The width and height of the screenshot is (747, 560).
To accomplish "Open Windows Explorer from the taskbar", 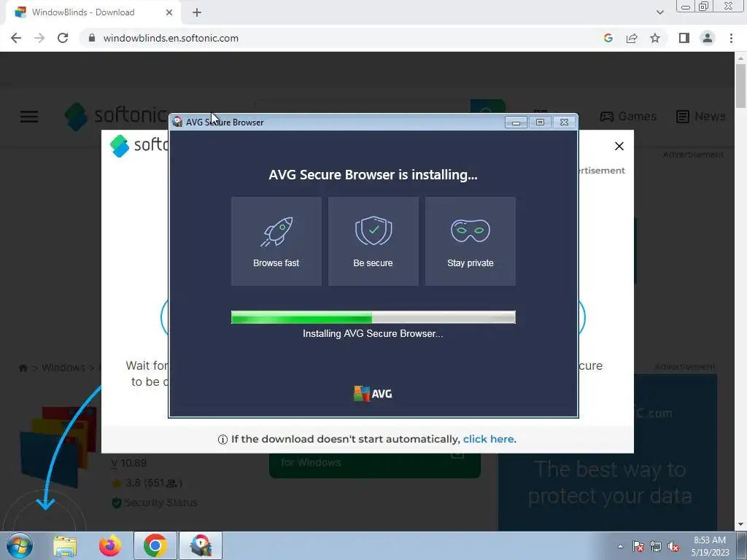I will 65,546.
